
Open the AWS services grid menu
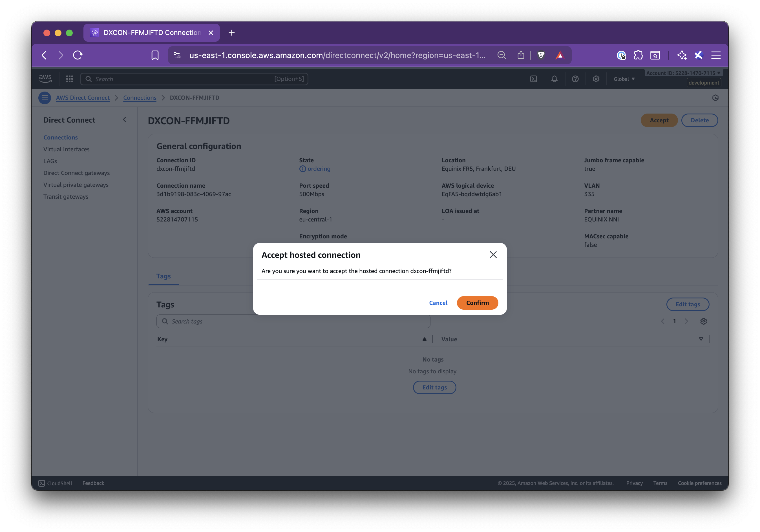tap(70, 79)
